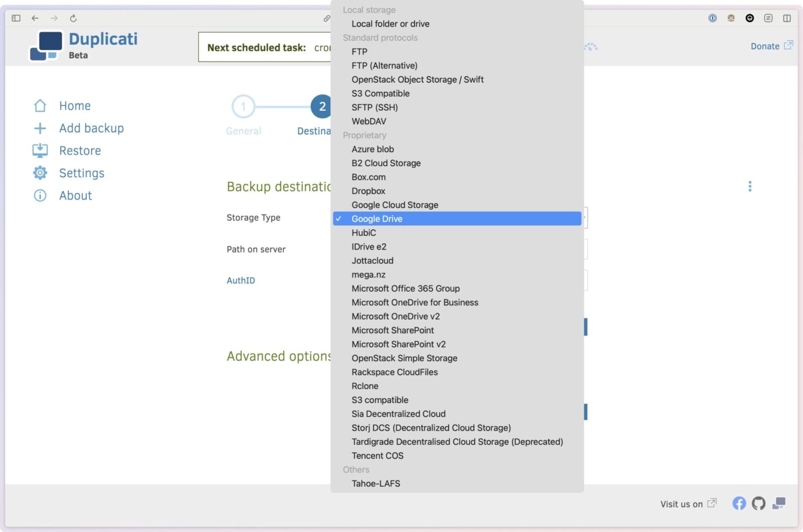Go back using browser back arrow
The image size is (803, 532).
click(x=35, y=19)
